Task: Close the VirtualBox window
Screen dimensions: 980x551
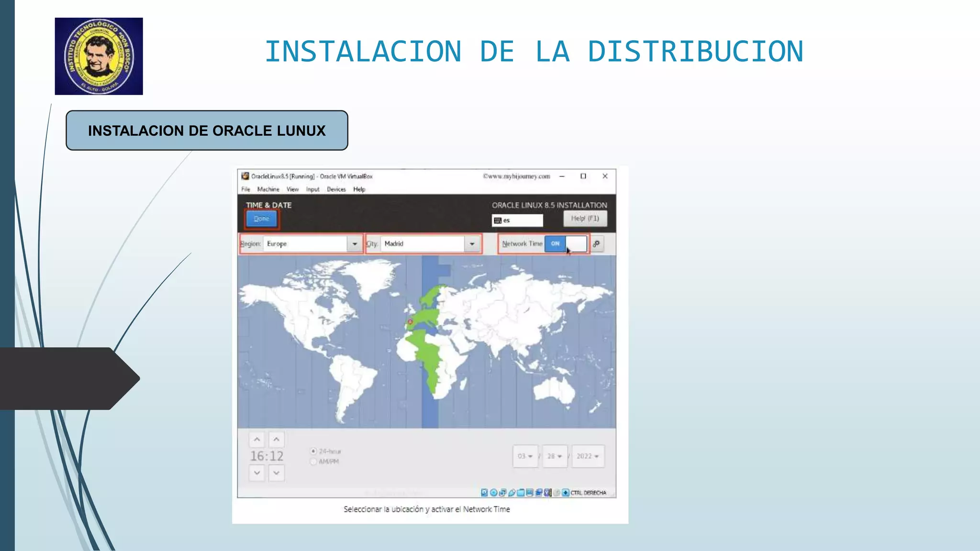Action: pos(605,176)
